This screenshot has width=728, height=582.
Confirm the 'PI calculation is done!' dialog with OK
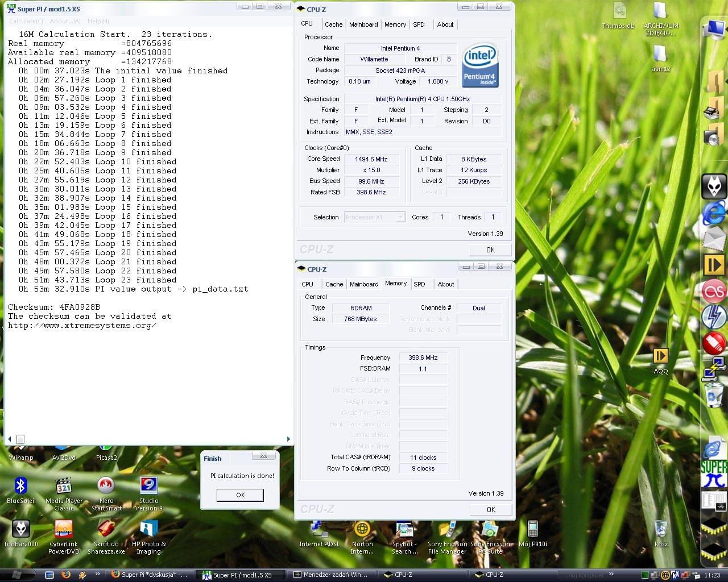pos(240,495)
